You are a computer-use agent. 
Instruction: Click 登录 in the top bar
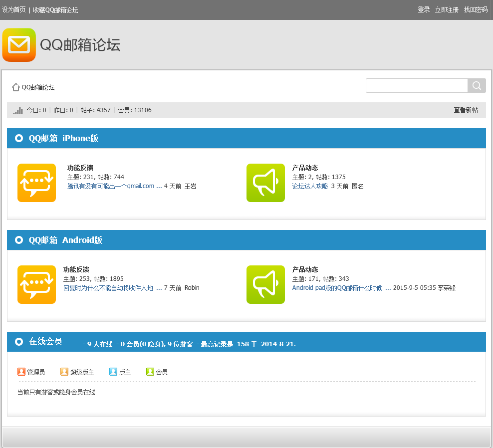coord(424,10)
